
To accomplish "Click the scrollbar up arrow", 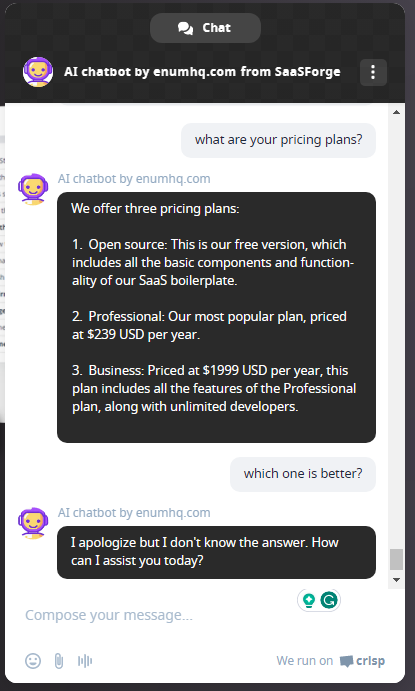I will click(x=396, y=112).
